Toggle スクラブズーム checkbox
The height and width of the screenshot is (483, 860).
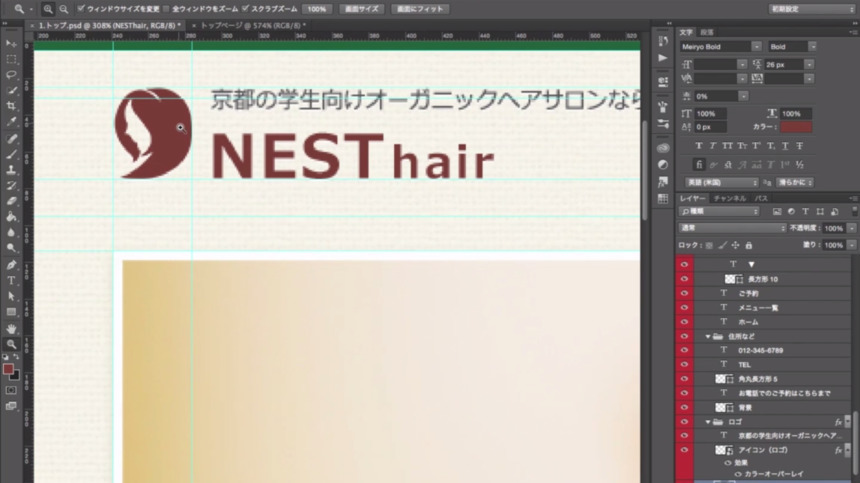pyautogui.click(x=245, y=9)
